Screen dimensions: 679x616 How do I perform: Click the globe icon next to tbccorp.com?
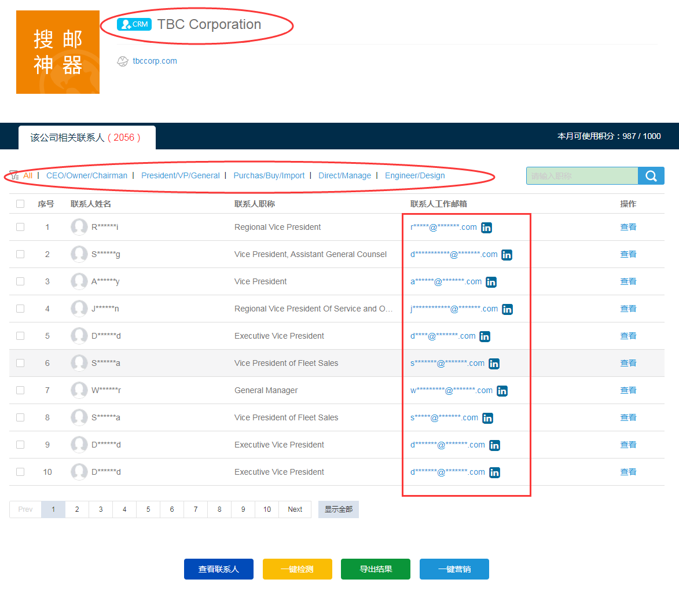(123, 61)
